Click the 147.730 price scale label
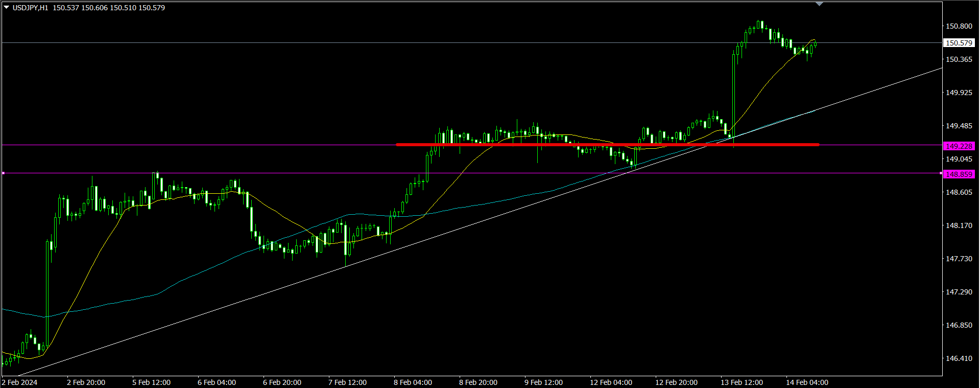The width and height of the screenshot is (980, 388). (959, 259)
